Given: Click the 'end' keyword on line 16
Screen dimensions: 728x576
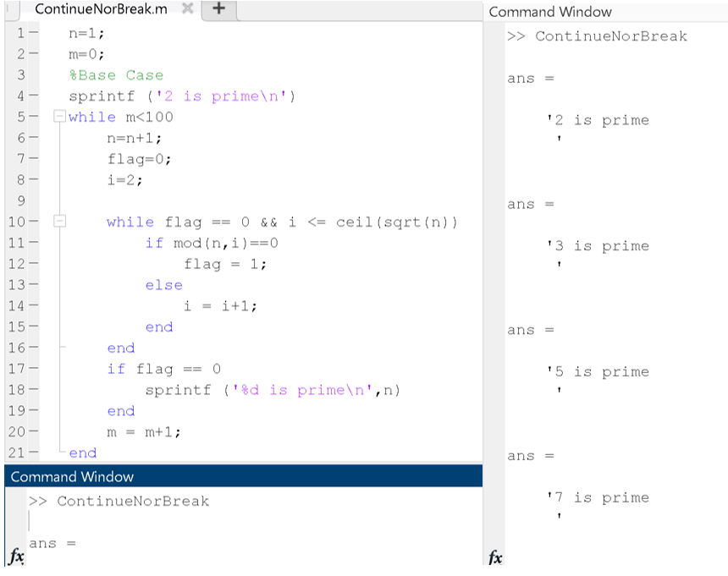Looking at the screenshot, I should tap(121, 348).
